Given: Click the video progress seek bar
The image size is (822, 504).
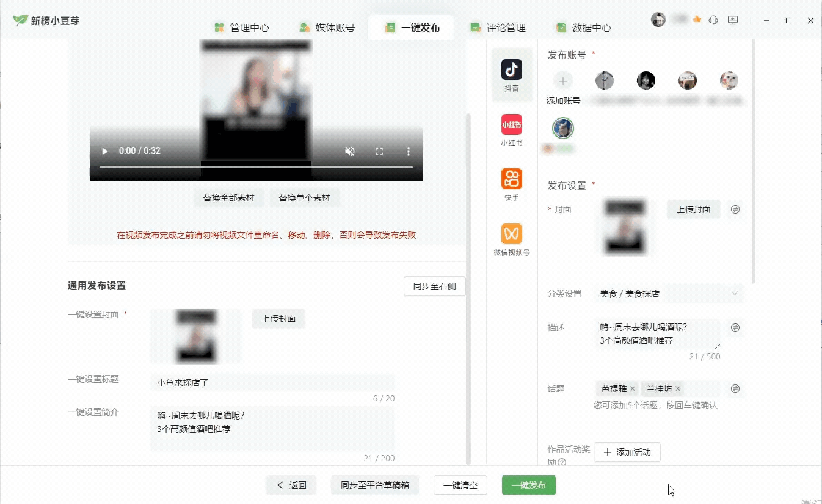Looking at the screenshot, I should tap(256, 167).
